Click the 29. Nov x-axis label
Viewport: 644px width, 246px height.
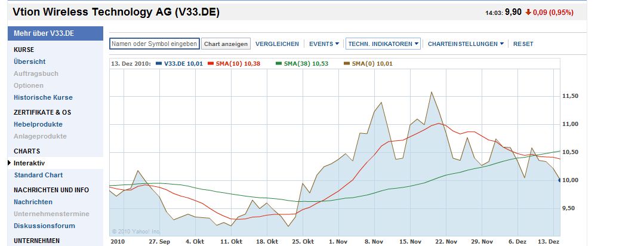pos(482,241)
